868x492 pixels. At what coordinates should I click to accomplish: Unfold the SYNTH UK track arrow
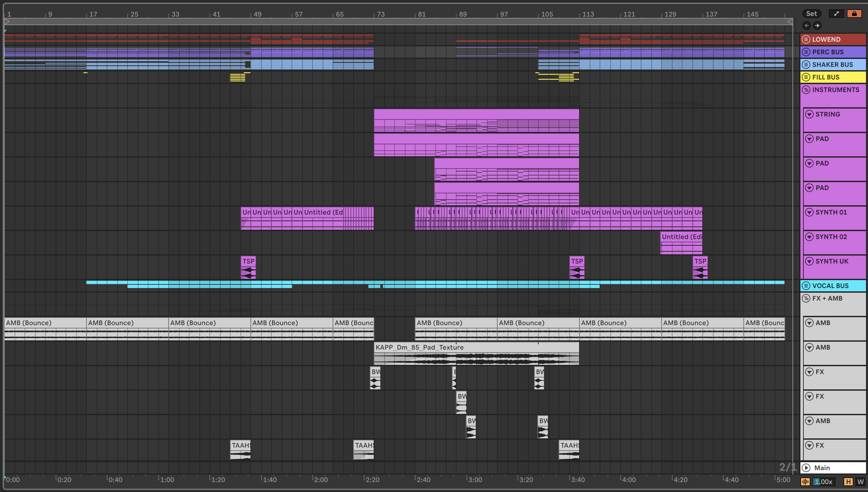[809, 261]
